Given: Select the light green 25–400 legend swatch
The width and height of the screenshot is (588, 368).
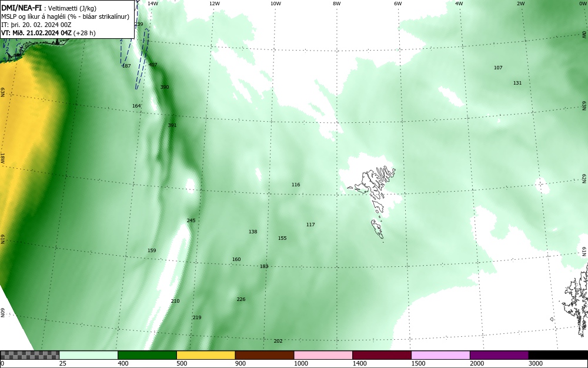Looking at the screenshot, I should [89, 355].
